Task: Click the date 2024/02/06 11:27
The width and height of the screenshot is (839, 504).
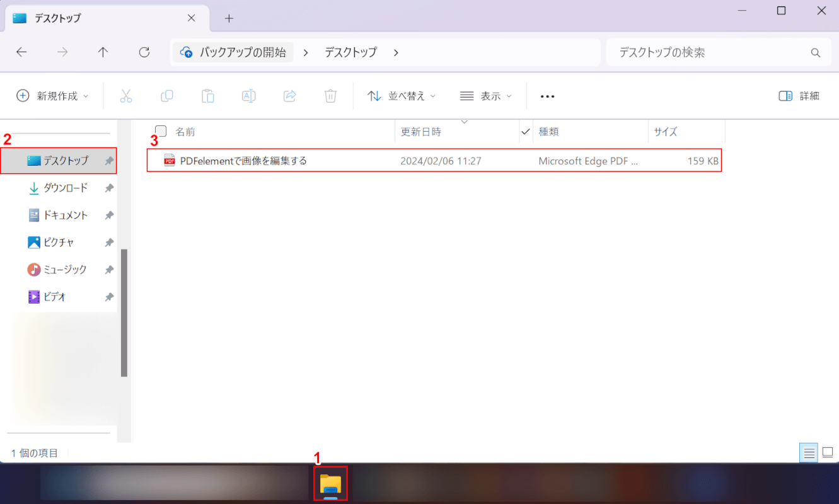Action: 441,161
